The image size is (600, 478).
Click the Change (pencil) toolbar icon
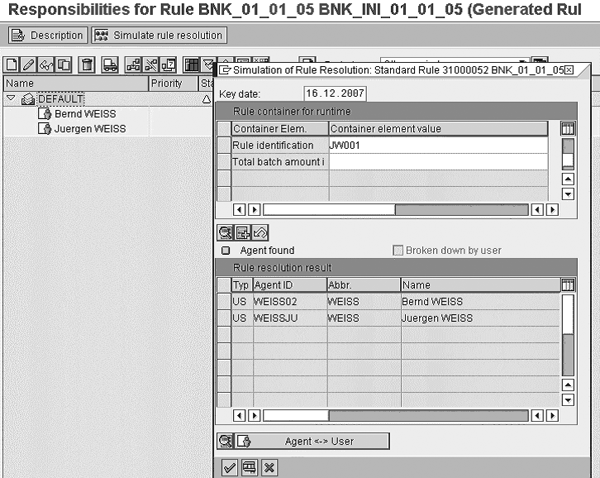(29, 65)
